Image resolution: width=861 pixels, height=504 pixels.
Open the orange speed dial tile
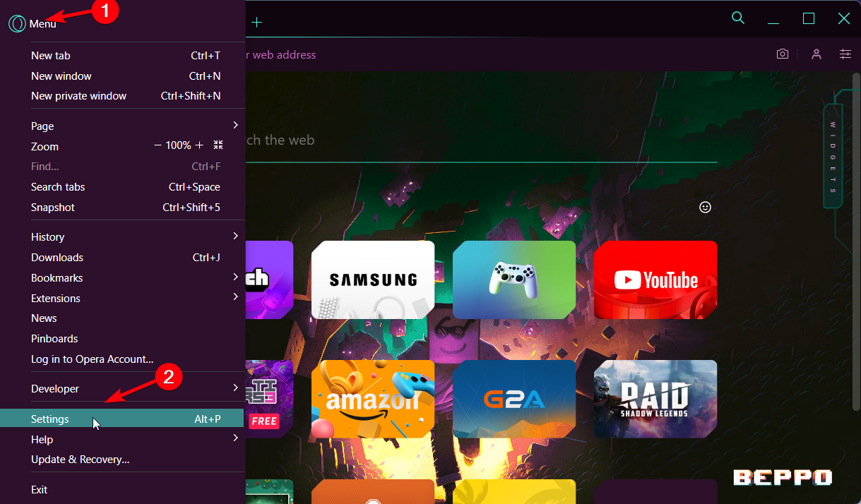pos(373,491)
